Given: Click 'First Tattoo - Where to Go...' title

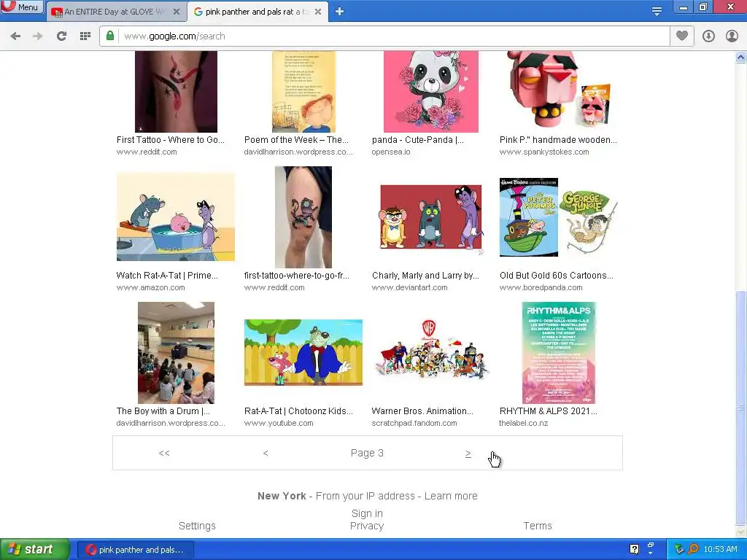Looking at the screenshot, I should [171, 139].
